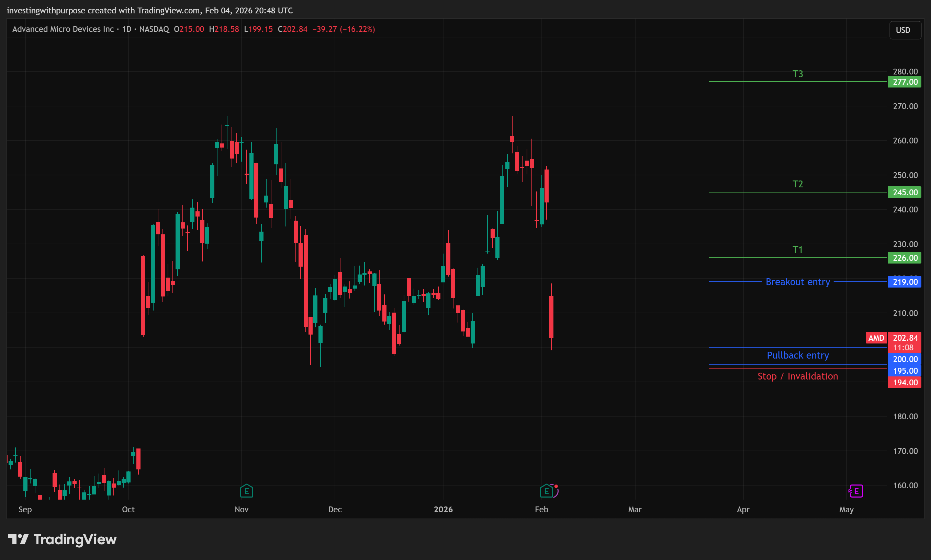
Task: Click the Advanced Micro Devices Inc title
Action: click(x=63, y=29)
